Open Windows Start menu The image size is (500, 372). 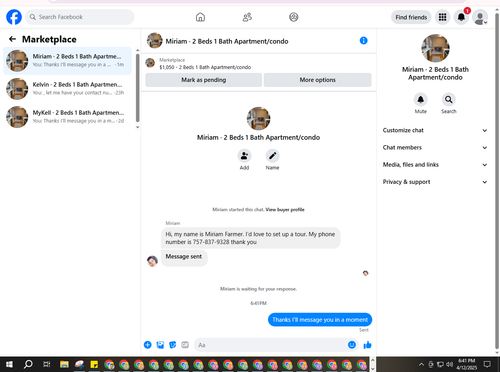(x=9, y=364)
